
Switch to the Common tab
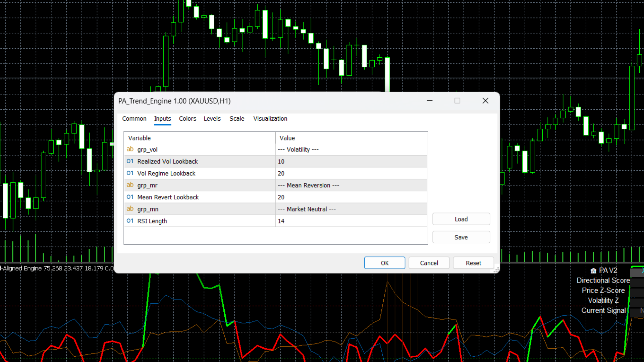[x=134, y=118]
